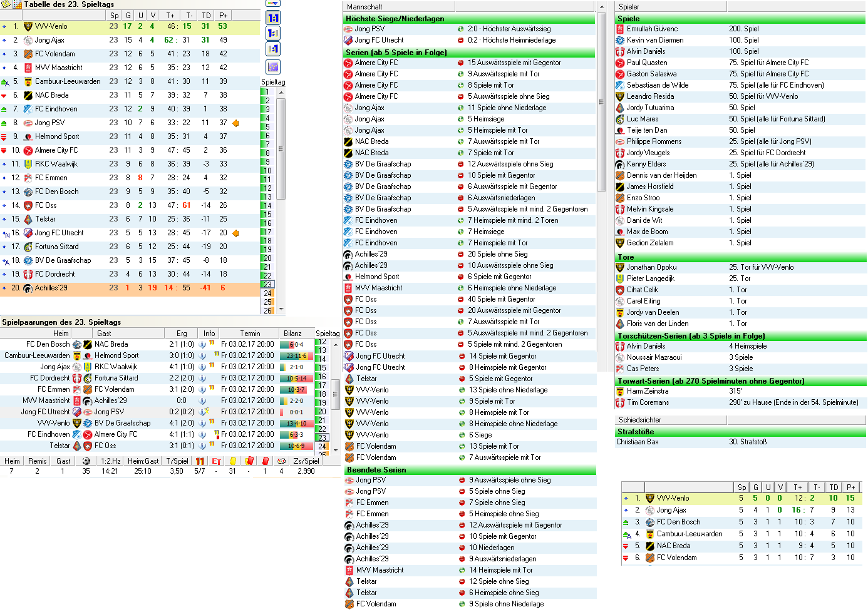Click the "Termin" column header in the pairings list
Screen dimensions: 868x612
tap(250, 334)
